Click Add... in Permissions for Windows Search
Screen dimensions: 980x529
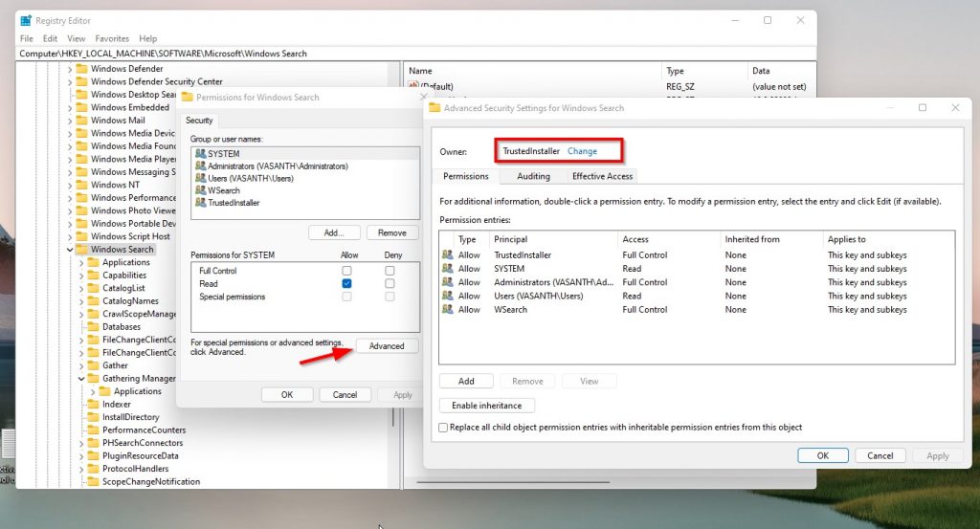334,233
